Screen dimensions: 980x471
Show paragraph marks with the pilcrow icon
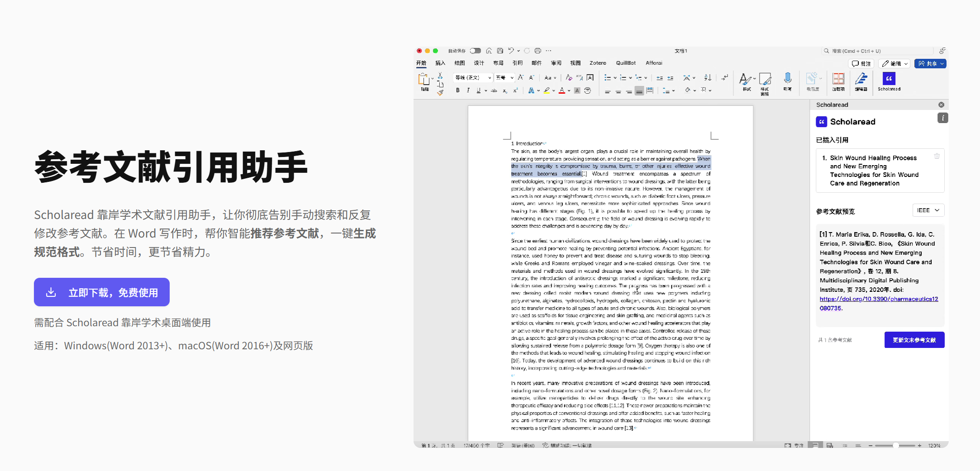(725, 77)
